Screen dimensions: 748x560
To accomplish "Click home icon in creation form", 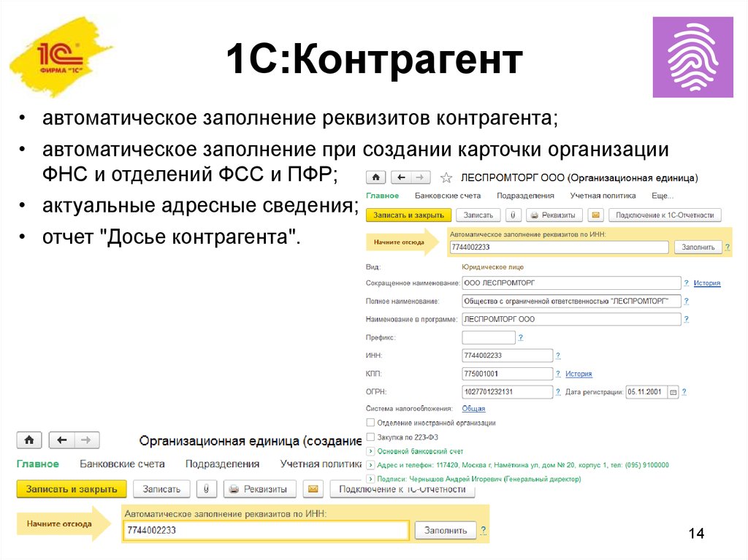I will point(29,440).
